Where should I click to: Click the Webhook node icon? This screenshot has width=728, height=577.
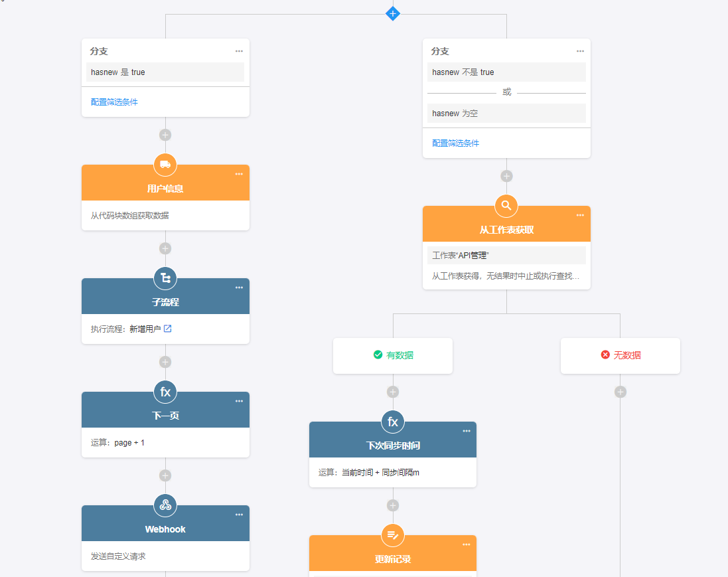[165, 505]
